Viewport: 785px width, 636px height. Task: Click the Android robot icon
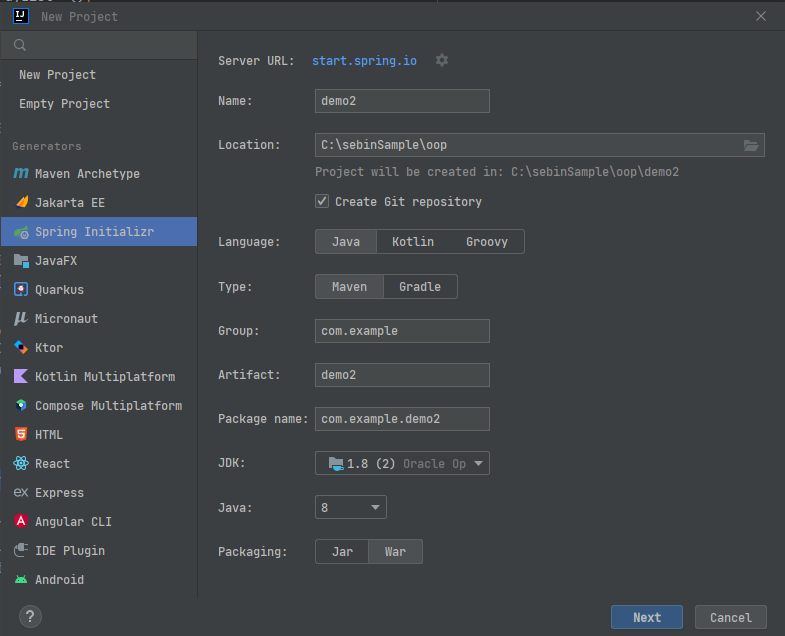pos(21,579)
